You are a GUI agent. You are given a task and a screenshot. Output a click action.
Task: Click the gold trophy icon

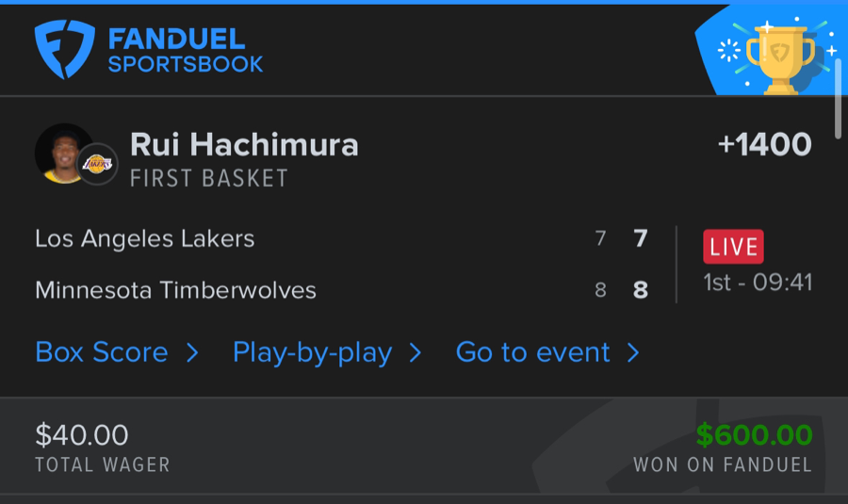pos(779,57)
